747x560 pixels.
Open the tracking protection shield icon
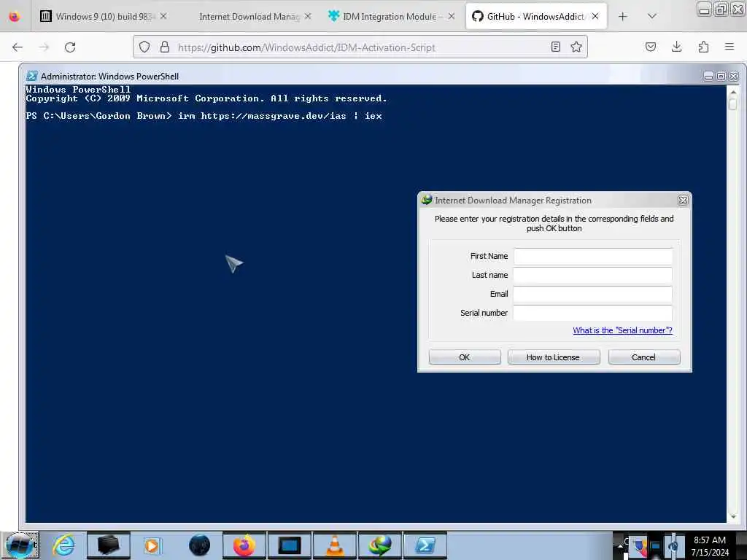(x=144, y=47)
